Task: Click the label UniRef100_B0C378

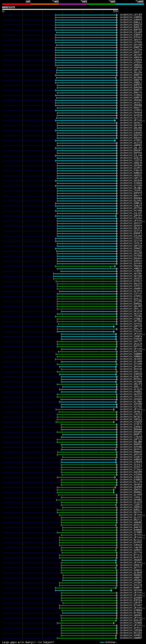Action: (131, 352)
